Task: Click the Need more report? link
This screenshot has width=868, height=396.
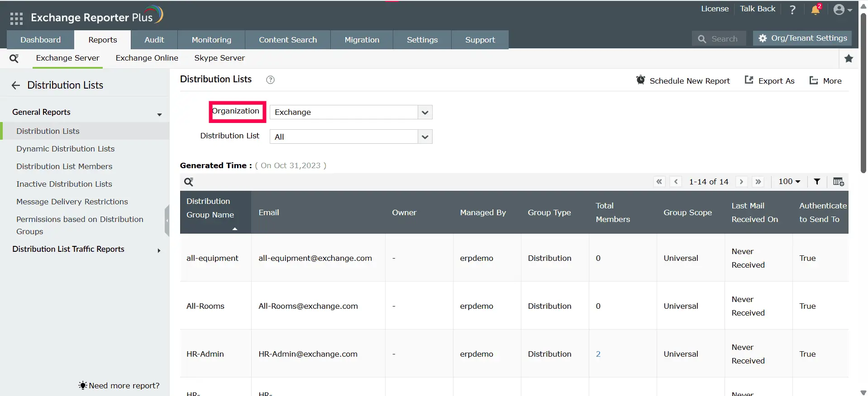Action: click(119, 386)
